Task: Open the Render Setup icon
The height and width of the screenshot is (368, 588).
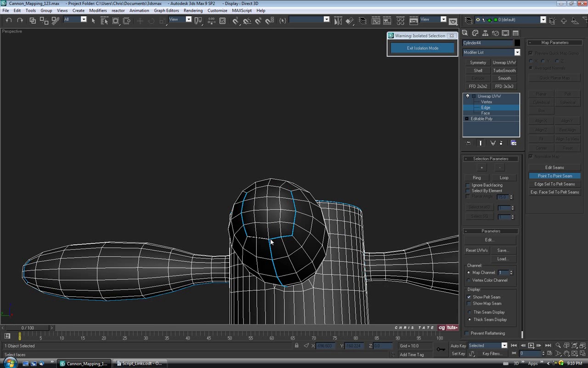Action: coord(413,21)
